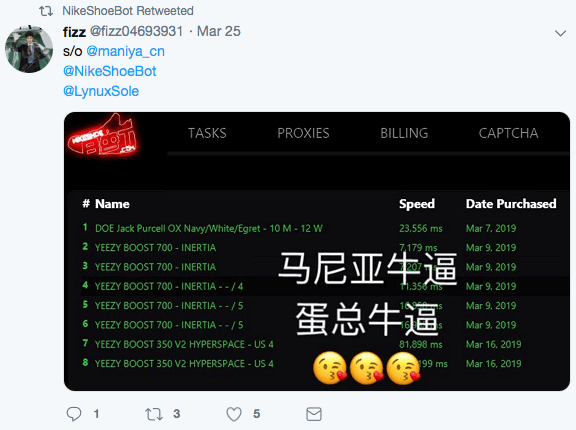Open the TASKS tab
This screenshot has height=430, width=576.
coord(207,133)
